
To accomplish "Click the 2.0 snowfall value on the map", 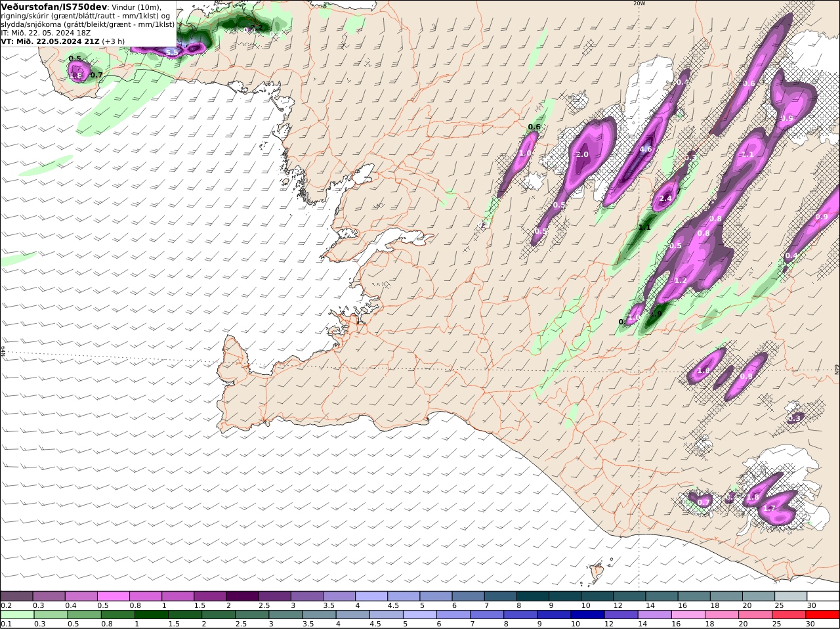I will 582,155.
